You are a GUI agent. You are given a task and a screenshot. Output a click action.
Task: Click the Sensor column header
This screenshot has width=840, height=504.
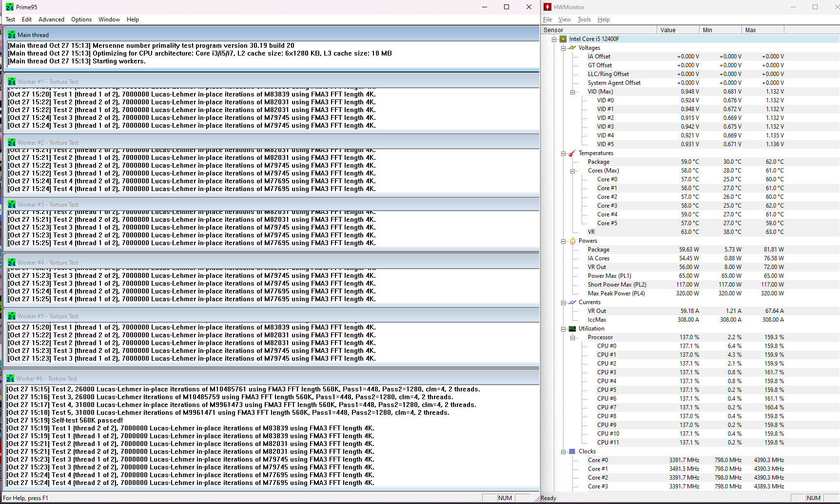(x=599, y=30)
